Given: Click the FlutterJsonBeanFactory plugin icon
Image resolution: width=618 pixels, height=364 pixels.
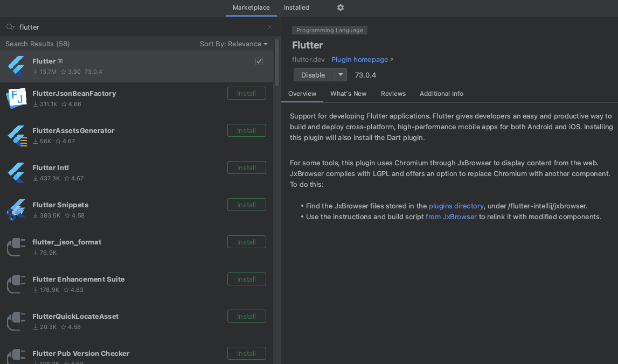Looking at the screenshot, I should click(x=16, y=98).
